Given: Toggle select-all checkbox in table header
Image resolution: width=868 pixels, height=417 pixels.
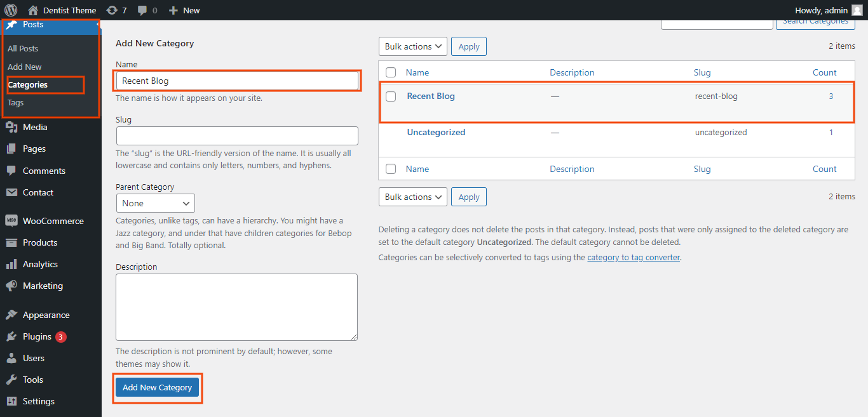Looking at the screenshot, I should (391, 72).
